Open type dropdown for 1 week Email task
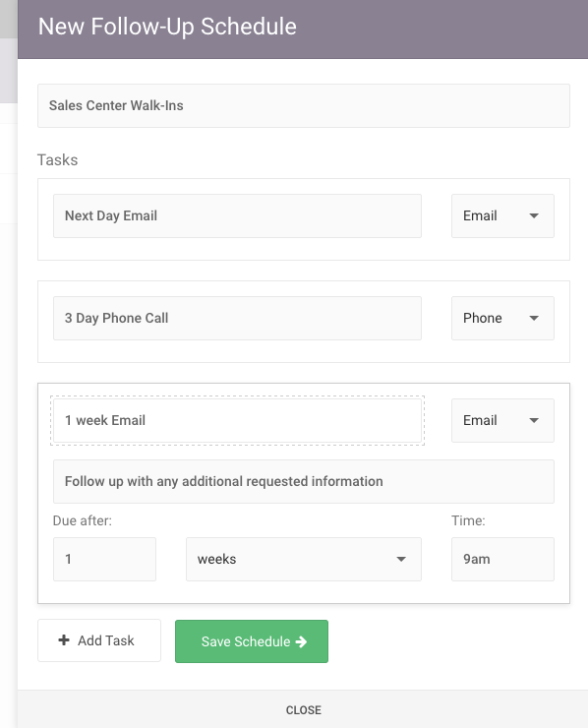588x728 pixels. coord(502,420)
